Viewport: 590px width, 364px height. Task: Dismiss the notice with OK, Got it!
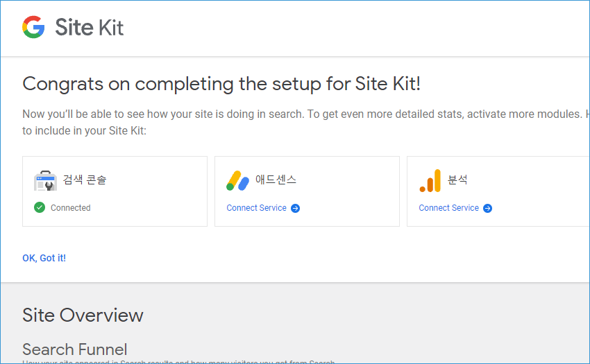click(x=44, y=258)
